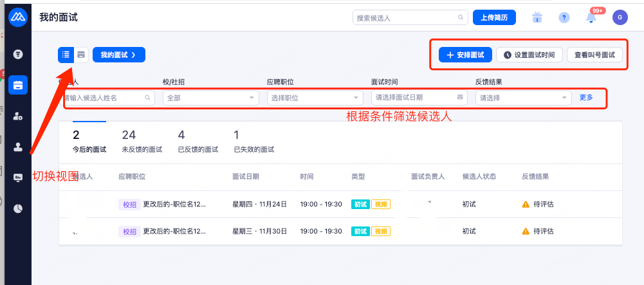Expand the 反馈结果 请选择 dropdown
This screenshot has width=644, height=285.
click(523, 98)
